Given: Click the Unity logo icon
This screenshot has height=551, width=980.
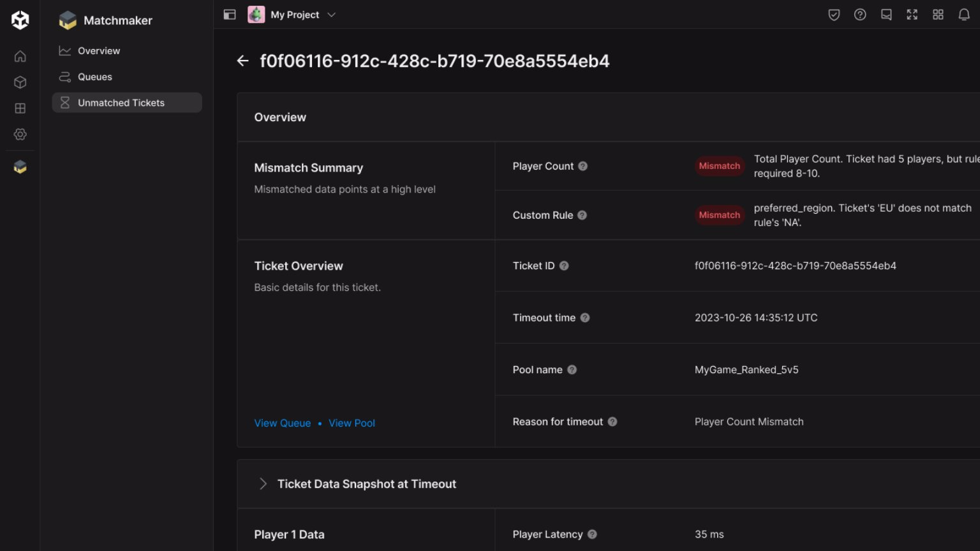Looking at the screenshot, I should (20, 20).
